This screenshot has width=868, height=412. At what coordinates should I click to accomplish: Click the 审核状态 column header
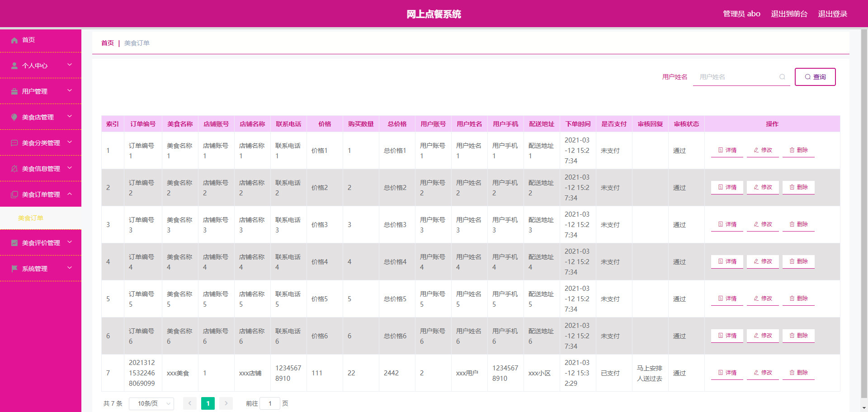[x=686, y=124]
